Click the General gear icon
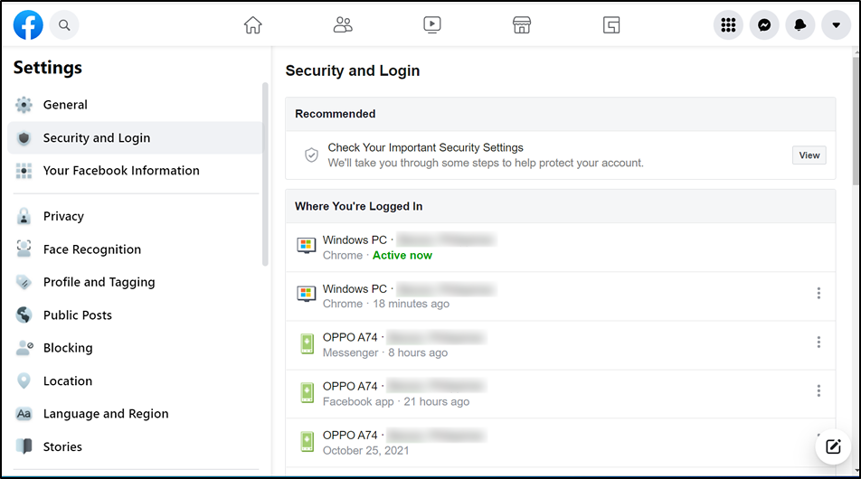Image resolution: width=861 pixels, height=479 pixels. (24, 105)
